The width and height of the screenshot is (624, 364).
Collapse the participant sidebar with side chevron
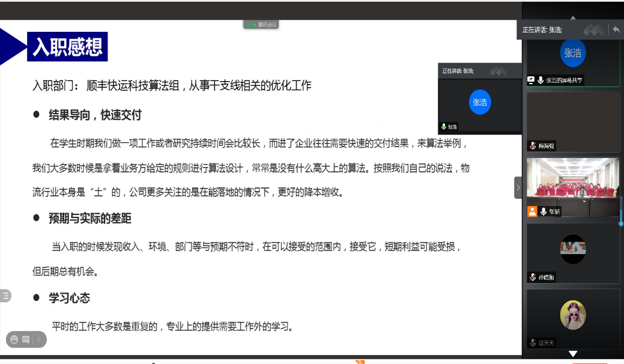[518, 187]
